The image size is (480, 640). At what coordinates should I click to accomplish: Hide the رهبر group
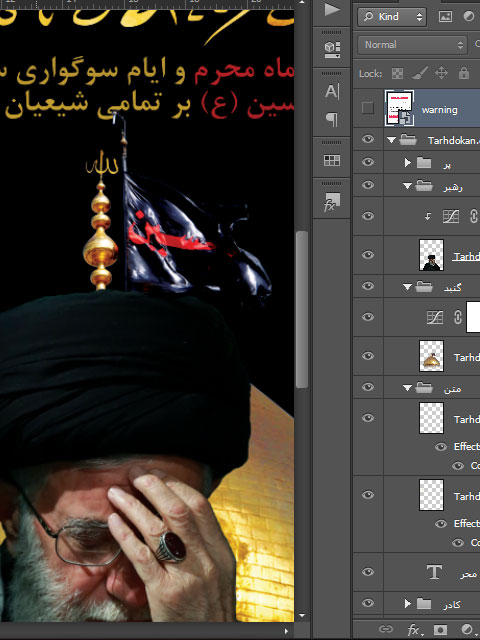click(368, 185)
